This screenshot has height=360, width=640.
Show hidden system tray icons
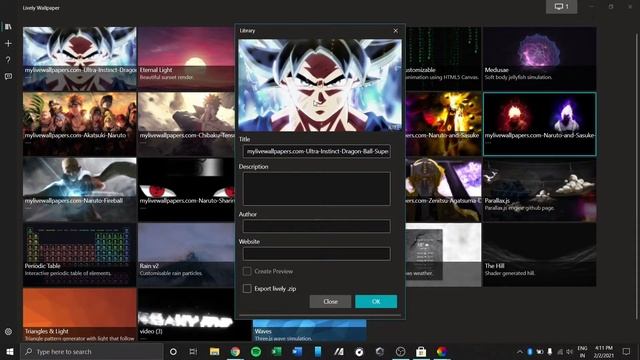click(520, 351)
